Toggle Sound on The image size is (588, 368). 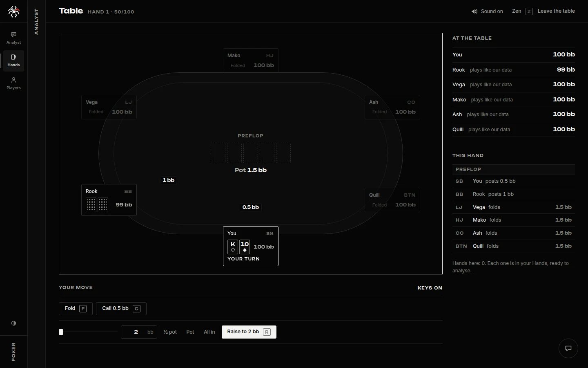pyautogui.click(x=487, y=11)
